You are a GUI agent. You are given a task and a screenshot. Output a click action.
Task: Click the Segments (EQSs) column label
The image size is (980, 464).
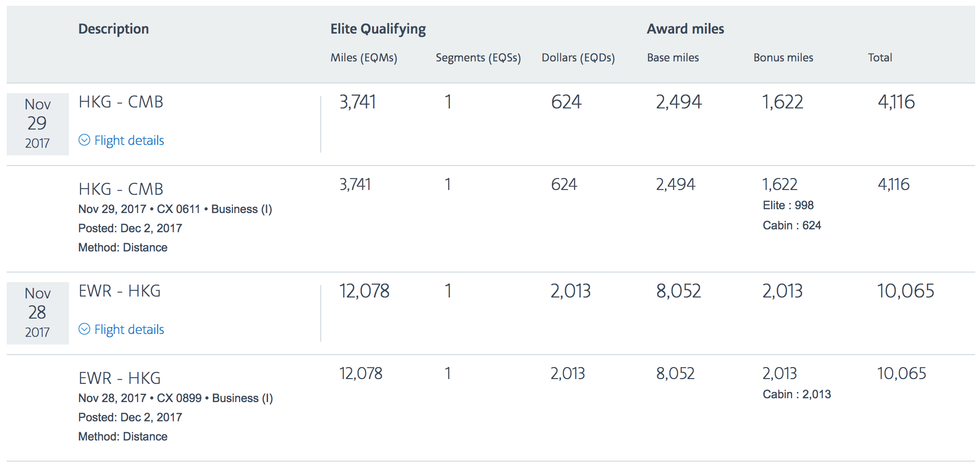click(x=478, y=58)
